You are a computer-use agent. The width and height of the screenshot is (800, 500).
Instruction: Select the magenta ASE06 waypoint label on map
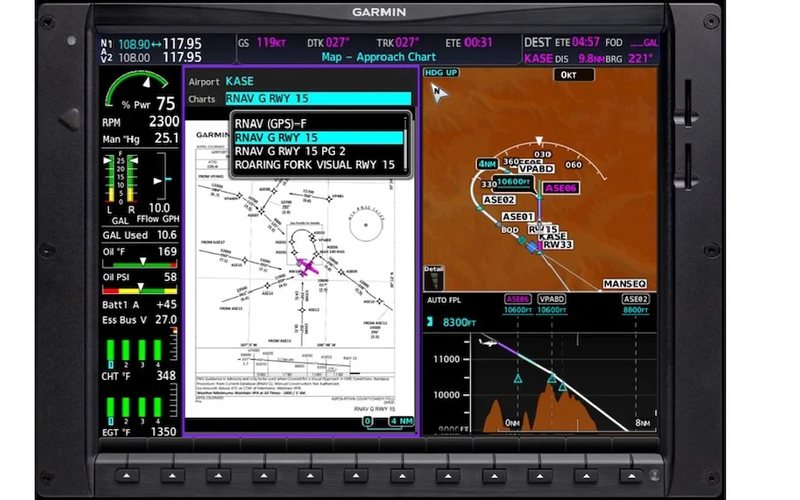coord(560,188)
